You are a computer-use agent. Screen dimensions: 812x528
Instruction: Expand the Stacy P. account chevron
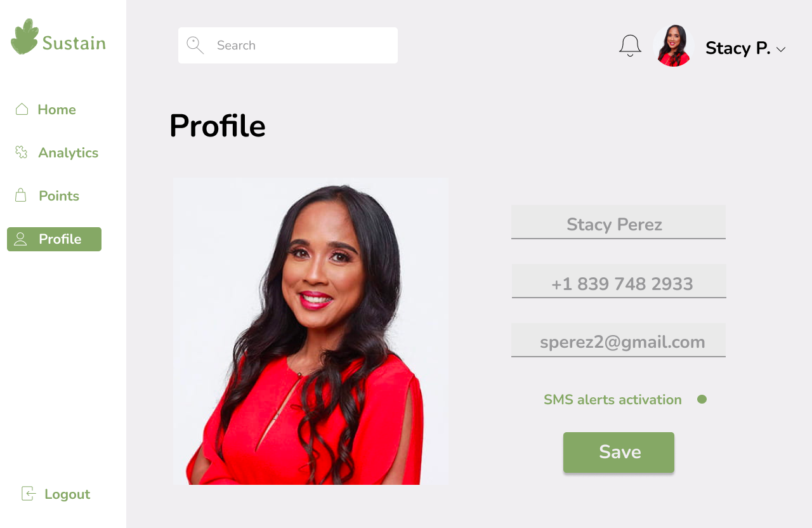tap(781, 49)
